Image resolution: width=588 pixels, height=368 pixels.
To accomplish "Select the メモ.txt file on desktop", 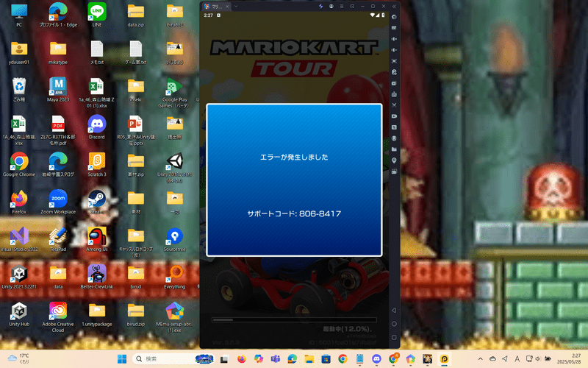I will [97, 53].
